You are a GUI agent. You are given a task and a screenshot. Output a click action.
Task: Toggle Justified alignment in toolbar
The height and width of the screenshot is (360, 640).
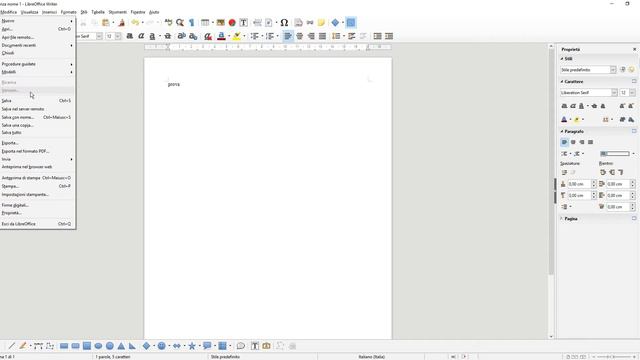pyautogui.click(x=322, y=36)
